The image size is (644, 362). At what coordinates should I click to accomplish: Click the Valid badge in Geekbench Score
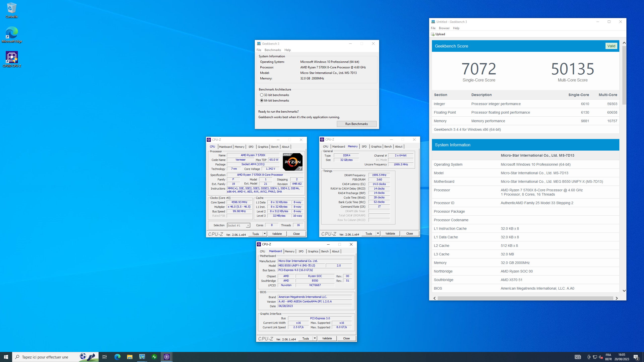[x=611, y=46]
